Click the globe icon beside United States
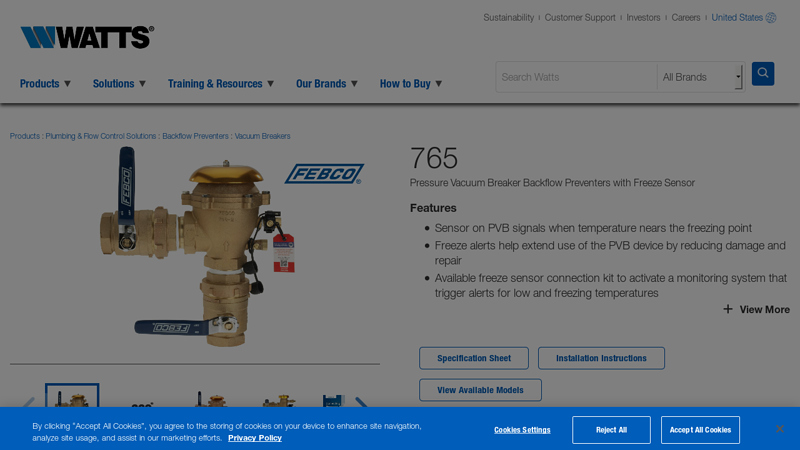800x450 pixels. tap(771, 18)
